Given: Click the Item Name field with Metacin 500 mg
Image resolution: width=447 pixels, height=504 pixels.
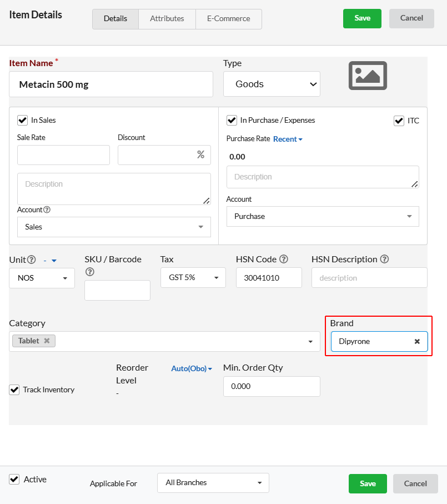Looking at the screenshot, I should (111, 84).
